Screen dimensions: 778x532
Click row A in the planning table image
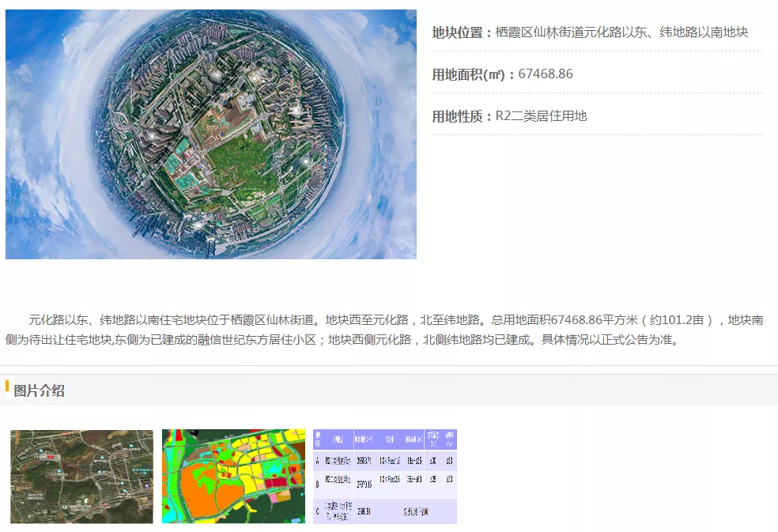pos(385,459)
